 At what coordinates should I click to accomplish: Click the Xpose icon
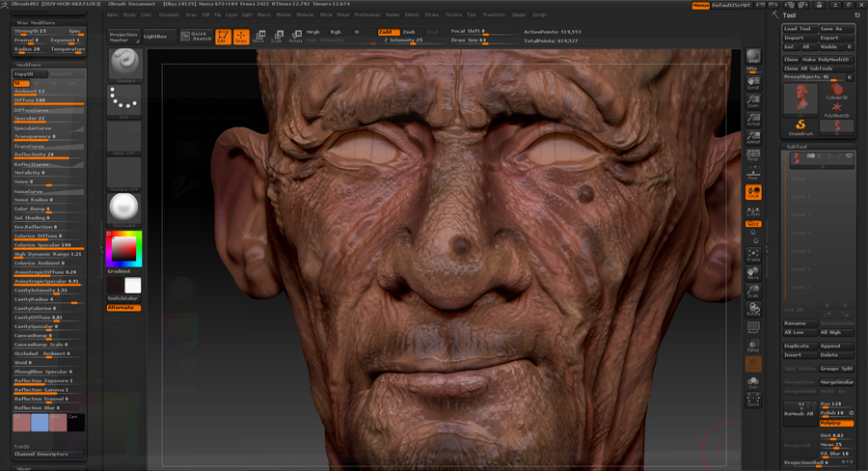(x=753, y=399)
